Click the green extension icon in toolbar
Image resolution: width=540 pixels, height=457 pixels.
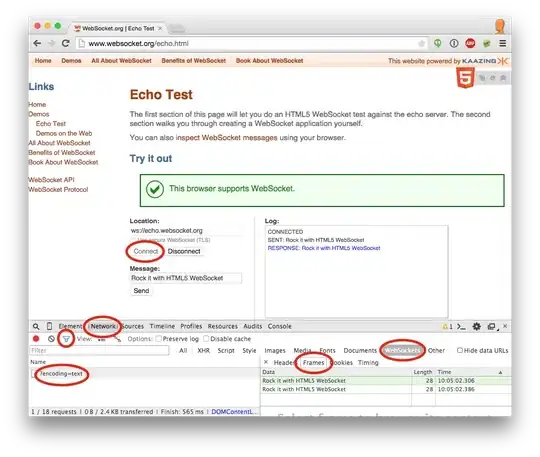(438, 43)
